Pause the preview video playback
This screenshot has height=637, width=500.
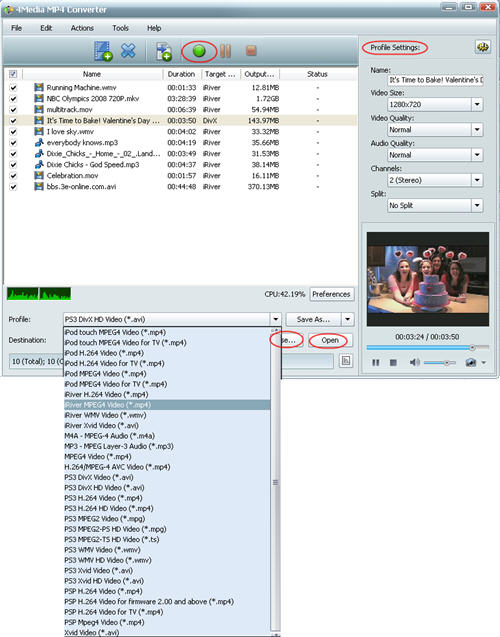[376, 362]
